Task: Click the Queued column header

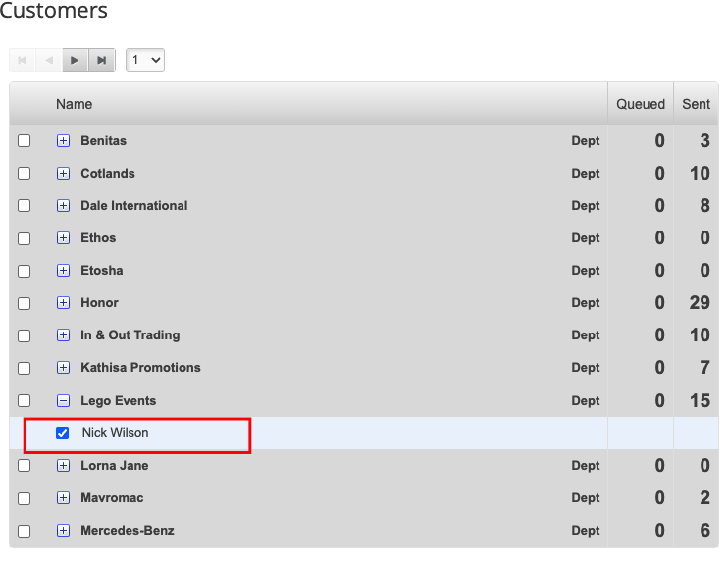Action: coord(640,104)
